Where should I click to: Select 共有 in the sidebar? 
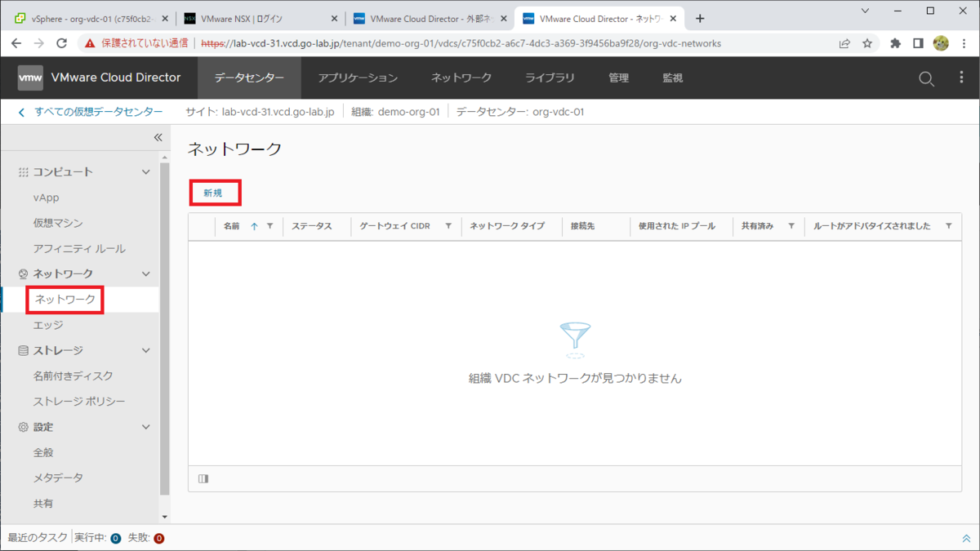(x=43, y=504)
